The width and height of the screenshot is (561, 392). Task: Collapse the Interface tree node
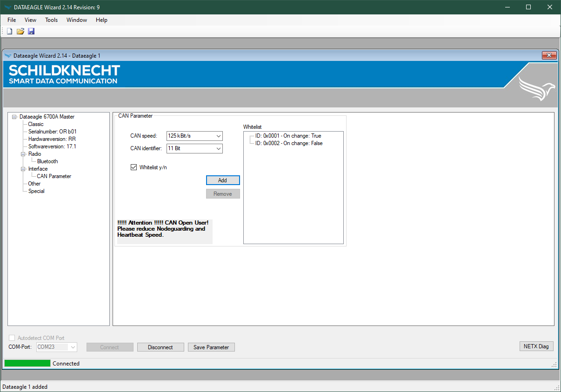(x=23, y=169)
